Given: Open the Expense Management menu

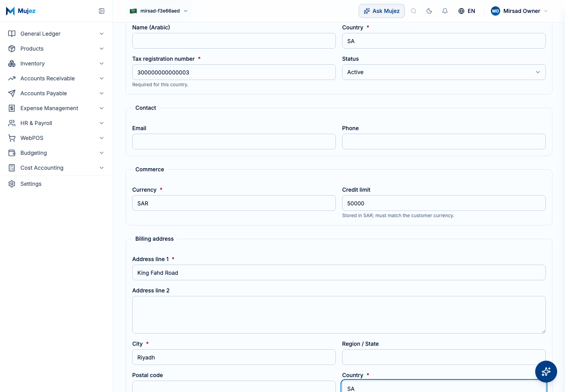Looking at the screenshot, I should click(56, 108).
